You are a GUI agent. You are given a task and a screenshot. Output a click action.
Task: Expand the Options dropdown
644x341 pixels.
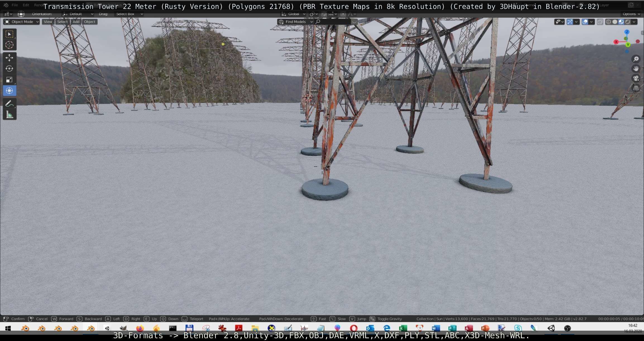click(x=631, y=14)
